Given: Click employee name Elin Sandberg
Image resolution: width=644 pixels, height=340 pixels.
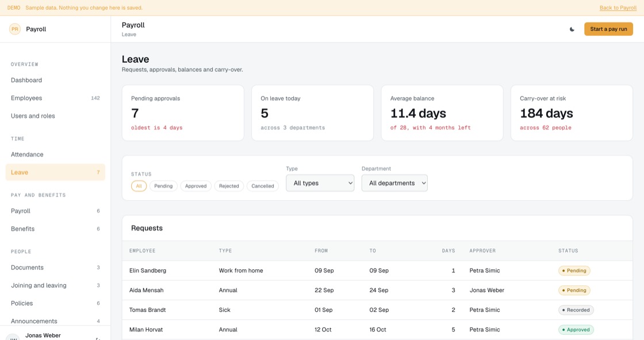Looking at the screenshot, I should (148, 270).
